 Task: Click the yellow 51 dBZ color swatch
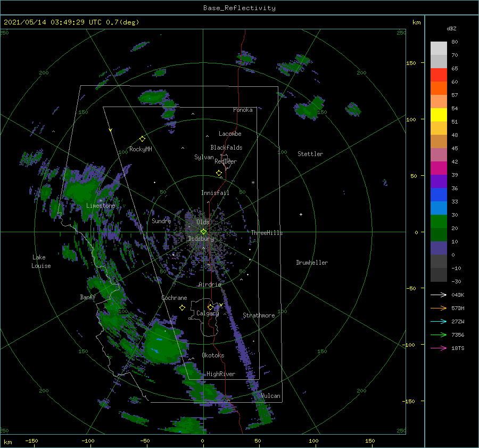[x=439, y=115]
